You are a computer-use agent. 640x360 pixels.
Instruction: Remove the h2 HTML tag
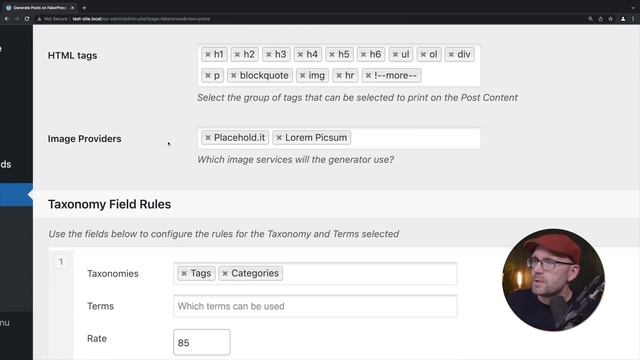pyautogui.click(x=237, y=55)
